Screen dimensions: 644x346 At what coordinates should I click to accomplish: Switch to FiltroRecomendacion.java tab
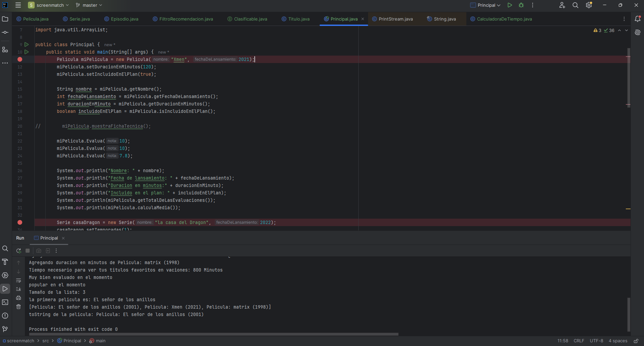[183, 19]
